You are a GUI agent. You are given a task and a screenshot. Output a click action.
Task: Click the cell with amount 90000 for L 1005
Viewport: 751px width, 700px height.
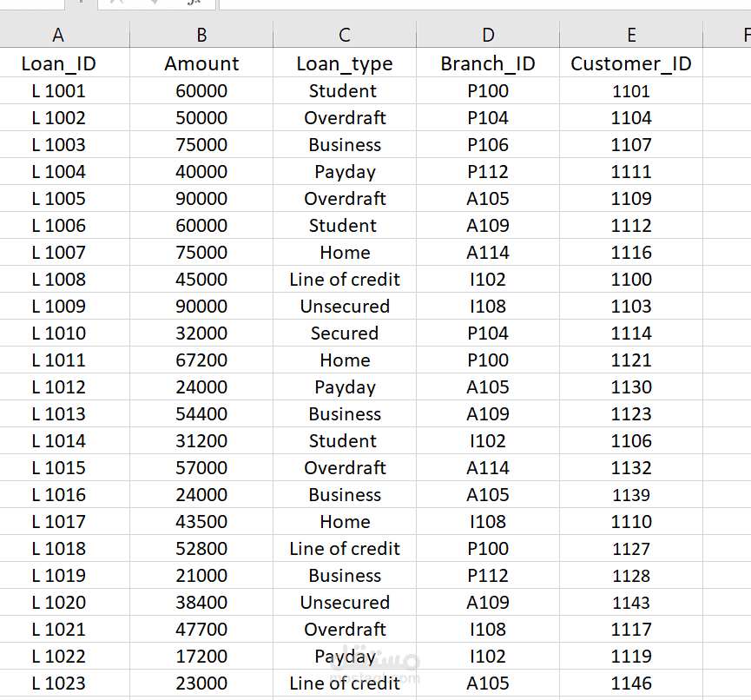click(201, 198)
